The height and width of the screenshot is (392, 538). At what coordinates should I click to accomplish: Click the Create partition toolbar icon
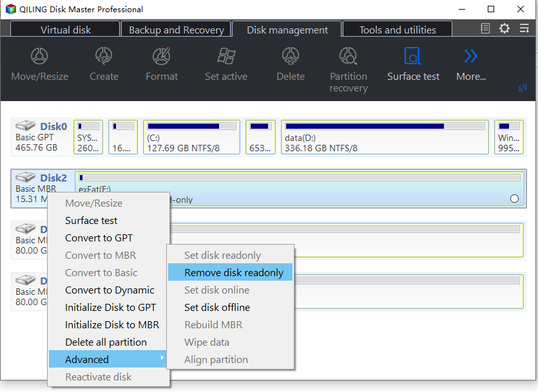point(104,56)
